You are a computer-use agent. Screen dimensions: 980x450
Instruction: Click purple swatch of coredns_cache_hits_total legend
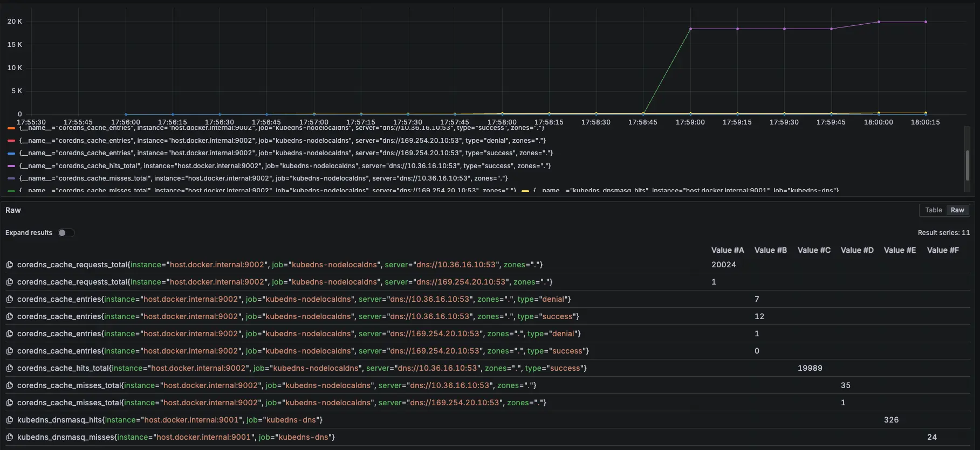pyautogui.click(x=11, y=166)
